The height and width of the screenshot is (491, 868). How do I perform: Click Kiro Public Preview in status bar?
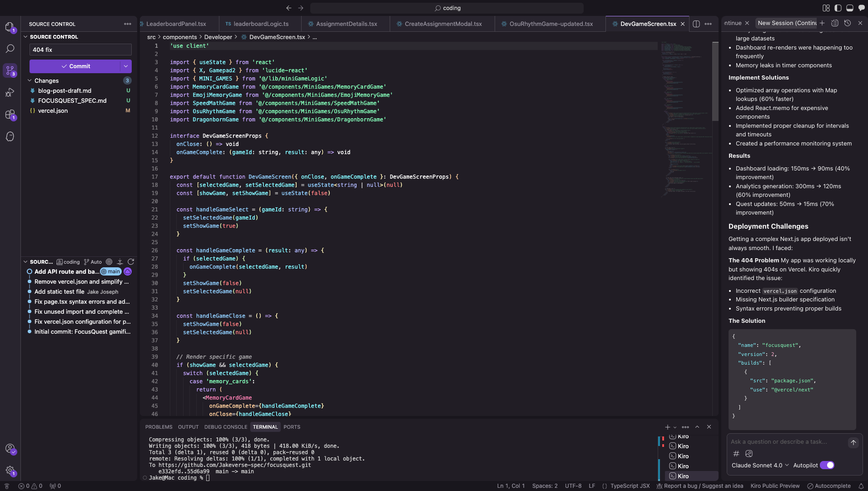(775, 486)
